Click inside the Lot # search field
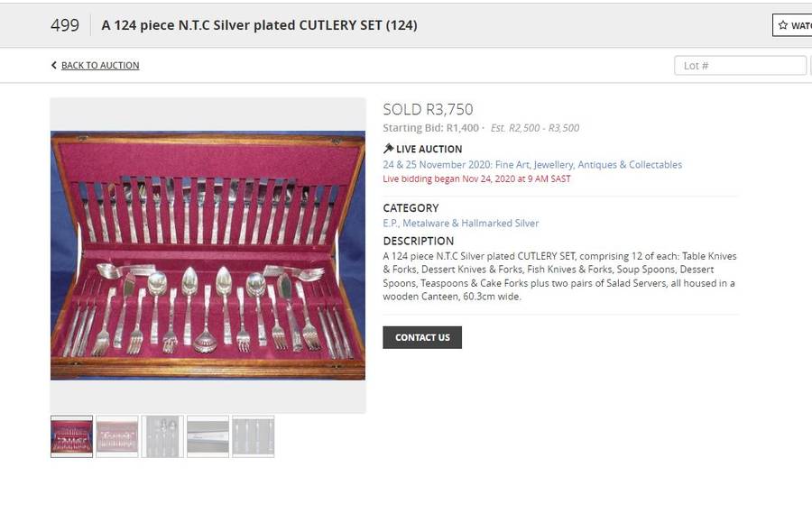 coord(740,65)
